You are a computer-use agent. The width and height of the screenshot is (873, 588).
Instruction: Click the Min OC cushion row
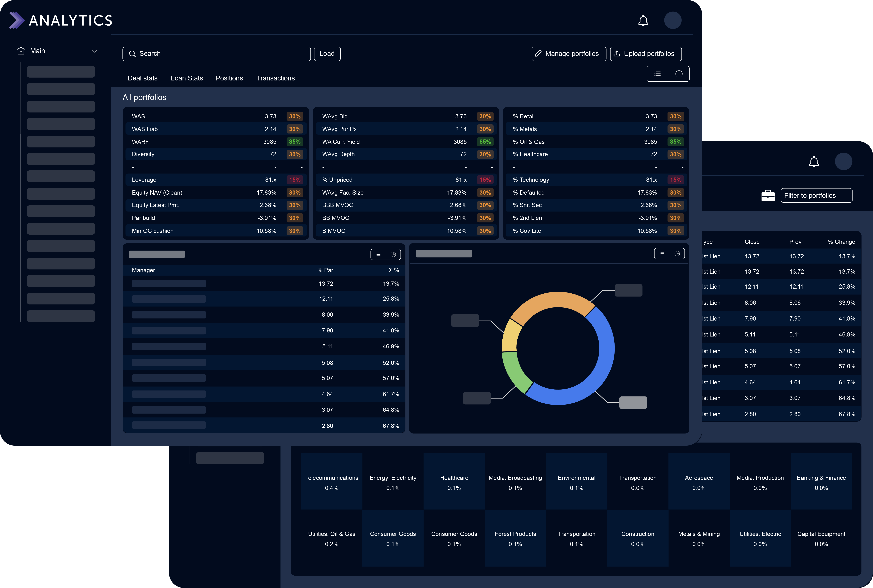[x=216, y=231]
